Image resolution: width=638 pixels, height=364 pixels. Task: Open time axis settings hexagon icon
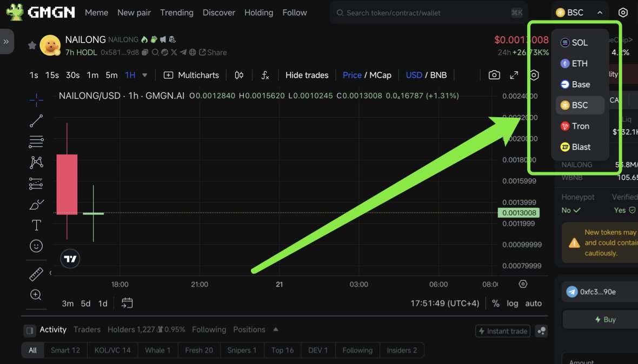tap(523, 284)
